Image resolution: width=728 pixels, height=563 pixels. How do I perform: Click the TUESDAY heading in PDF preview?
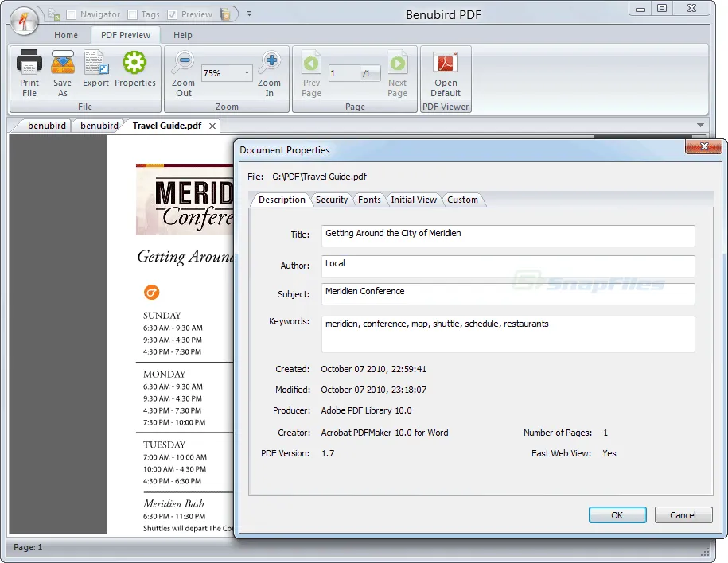pyautogui.click(x=165, y=445)
